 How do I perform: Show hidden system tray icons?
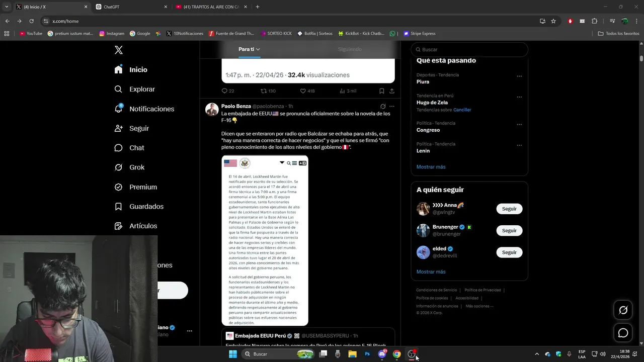(x=536, y=354)
